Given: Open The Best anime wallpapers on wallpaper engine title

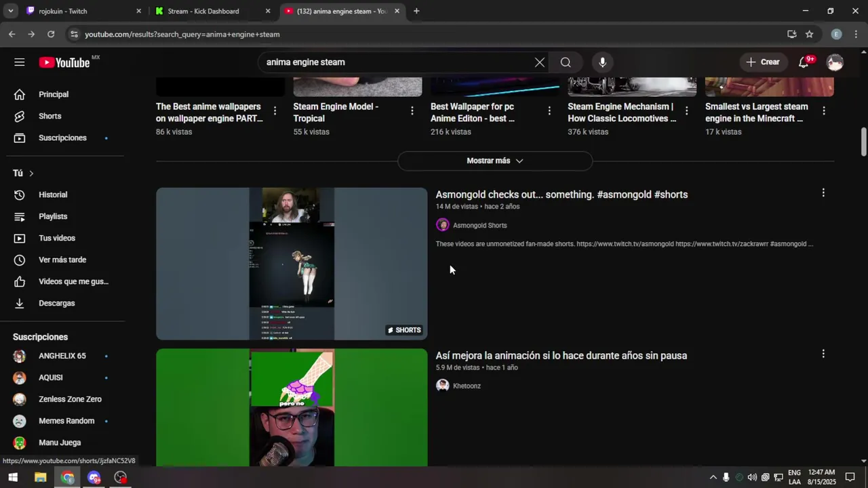Looking at the screenshot, I should [x=210, y=113].
